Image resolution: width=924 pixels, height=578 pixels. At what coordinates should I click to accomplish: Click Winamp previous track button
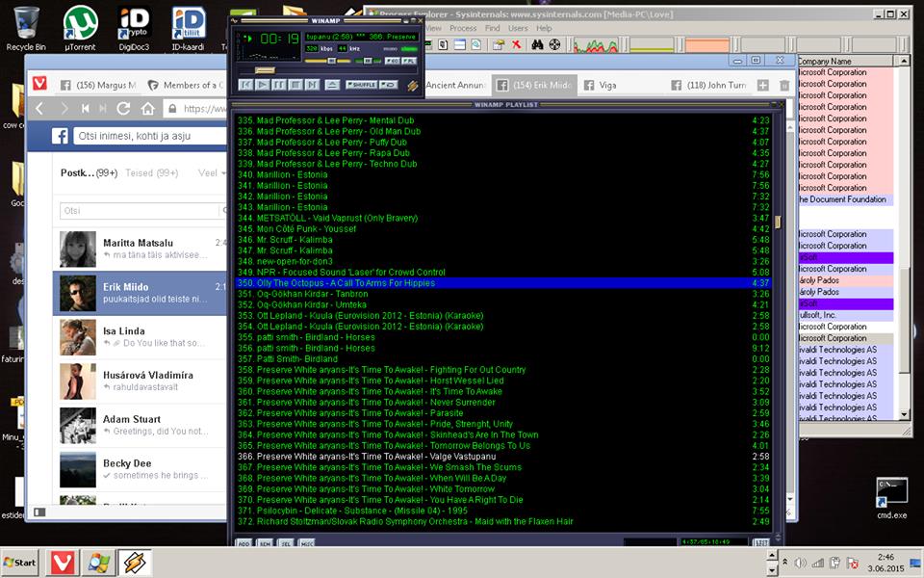[x=246, y=85]
